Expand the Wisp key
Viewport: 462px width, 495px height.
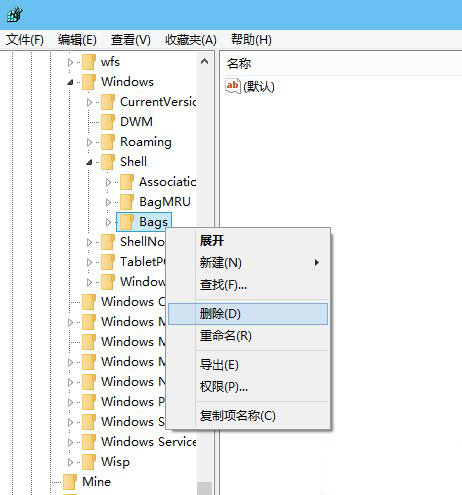(70, 462)
